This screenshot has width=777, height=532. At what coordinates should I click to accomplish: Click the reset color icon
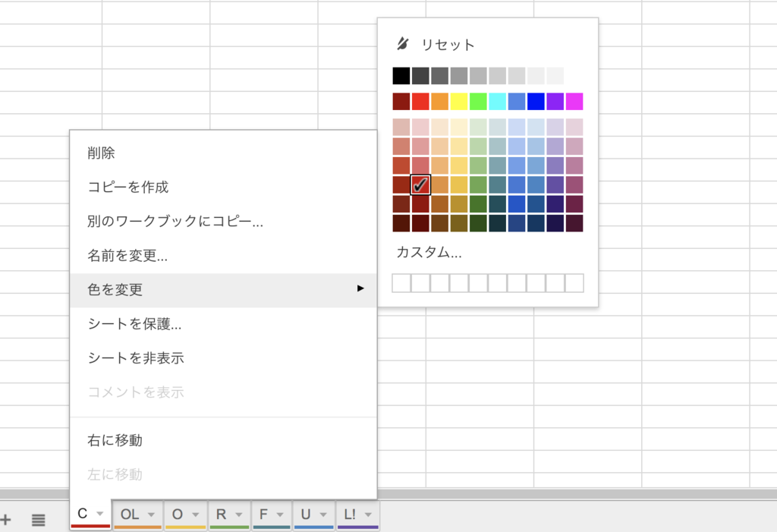pyautogui.click(x=402, y=44)
